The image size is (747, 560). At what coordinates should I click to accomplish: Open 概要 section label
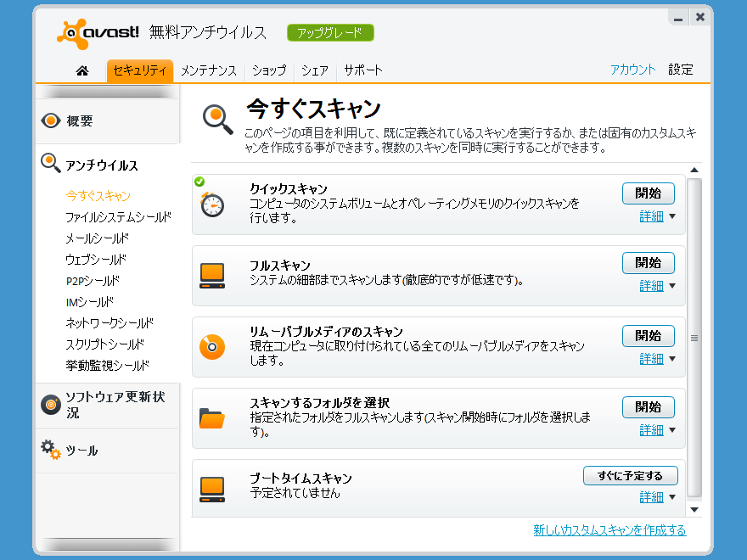[80, 121]
